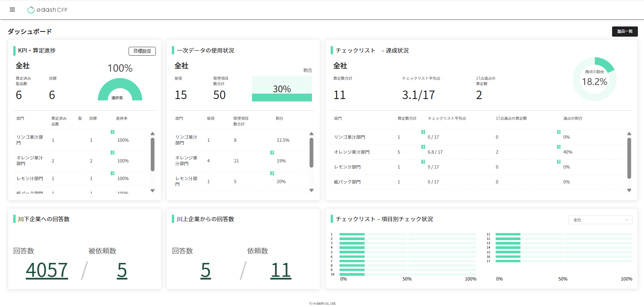This screenshot has height=307, width=644.
Task: Click the "3" badge next to オレンジ果汁部門 usage row
Action: [272, 153]
